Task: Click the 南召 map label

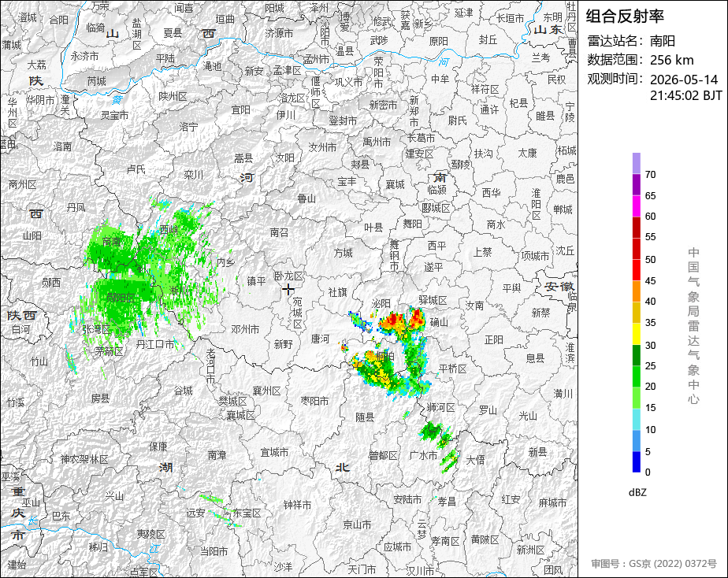Action: [x=279, y=232]
